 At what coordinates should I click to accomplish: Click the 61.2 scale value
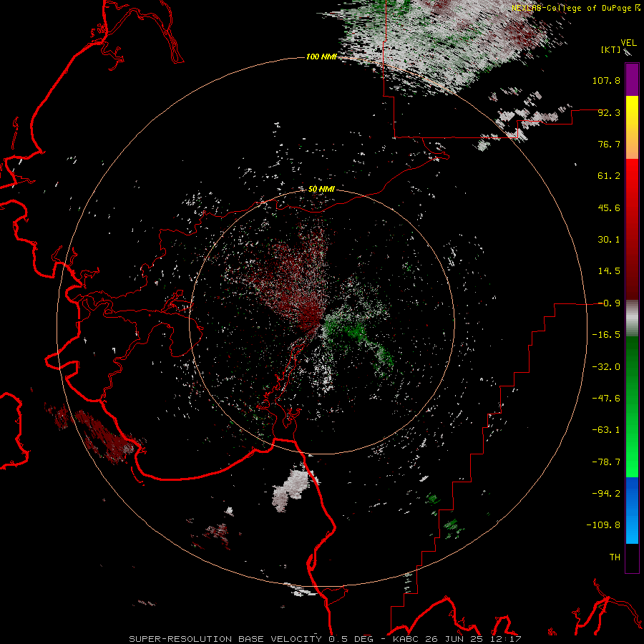pyautogui.click(x=609, y=176)
